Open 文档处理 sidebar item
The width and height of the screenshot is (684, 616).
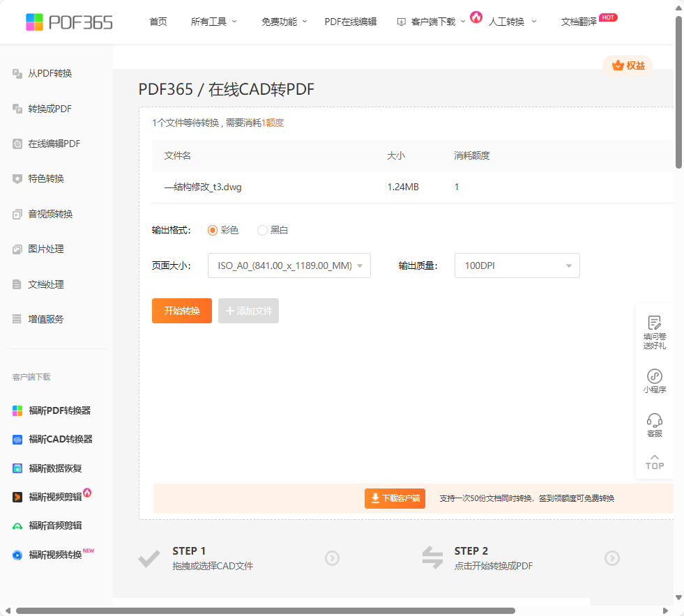click(46, 284)
